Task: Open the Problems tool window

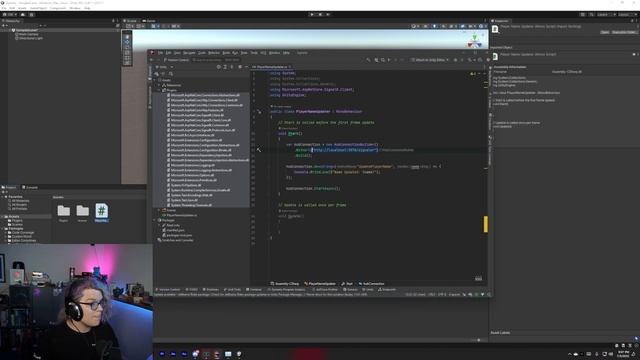Action: [x=211, y=289]
